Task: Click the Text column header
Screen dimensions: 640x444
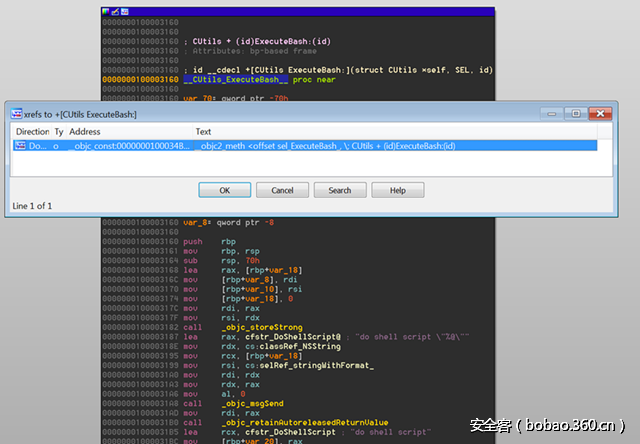Action: [204, 131]
